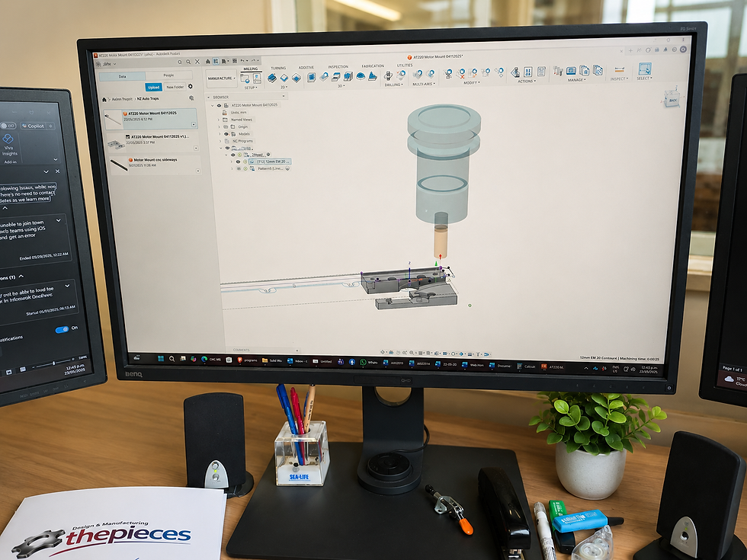Open the MANUFACTURE workspace dropdown
The image size is (747, 560).
tap(222, 78)
